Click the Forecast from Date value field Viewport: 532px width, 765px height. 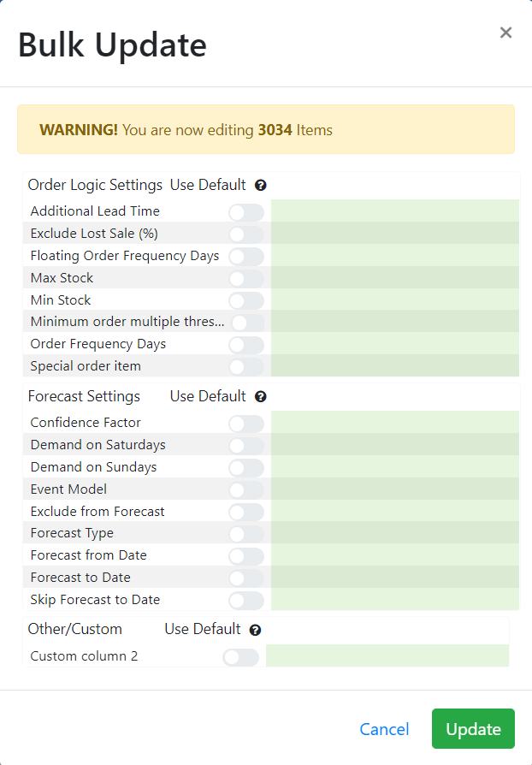pos(394,555)
